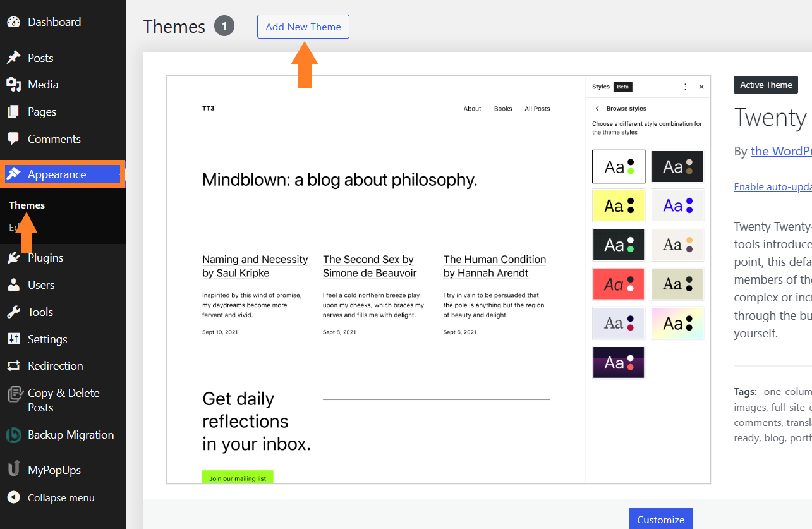Select the dark purple style swatch

click(x=619, y=362)
